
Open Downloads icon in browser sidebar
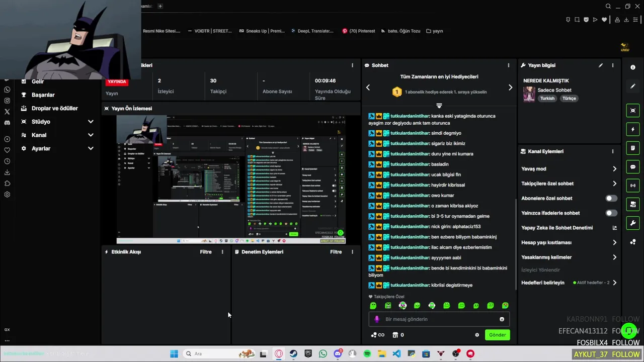pyautogui.click(x=7, y=172)
